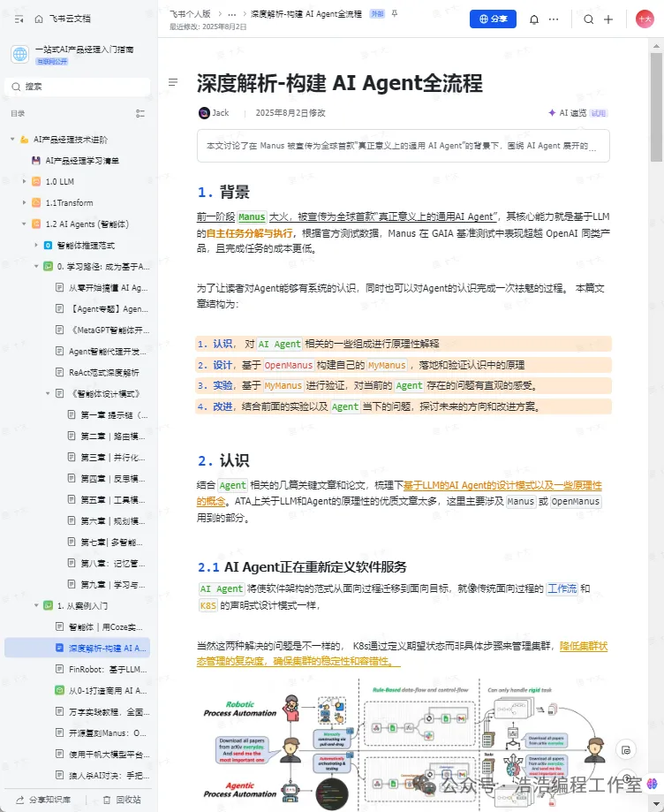Click the search magnifier in the header
Viewport: 664px width, 812px height.
588,19
